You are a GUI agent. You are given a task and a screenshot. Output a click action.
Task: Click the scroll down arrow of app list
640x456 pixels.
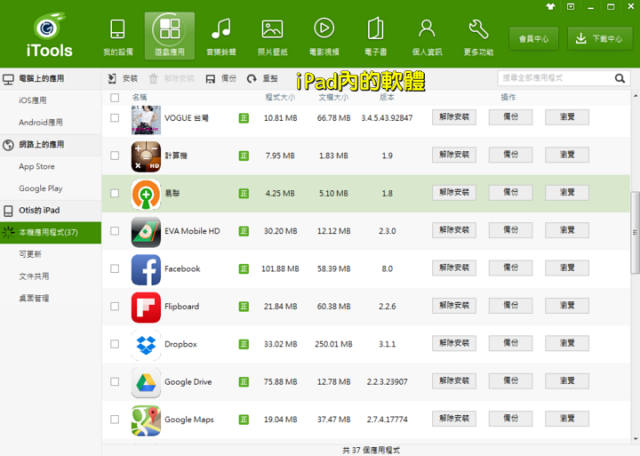(x=635, y=439)
